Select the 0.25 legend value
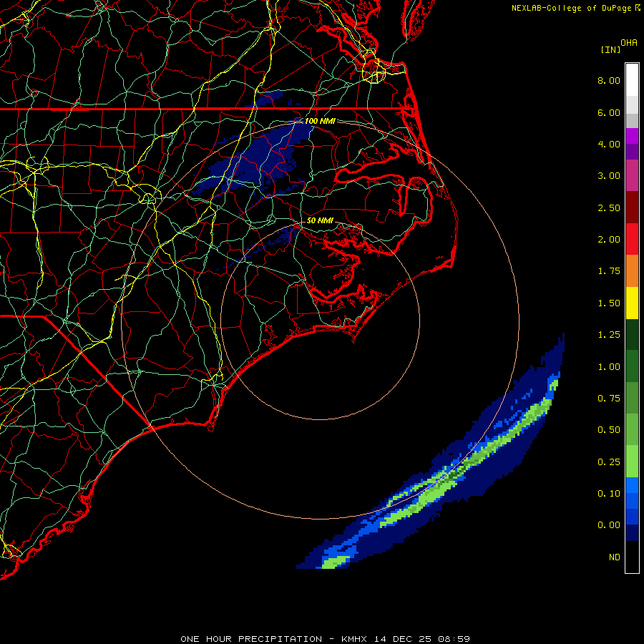The width and height of the screenshot is (644, 644). (609, 462)
